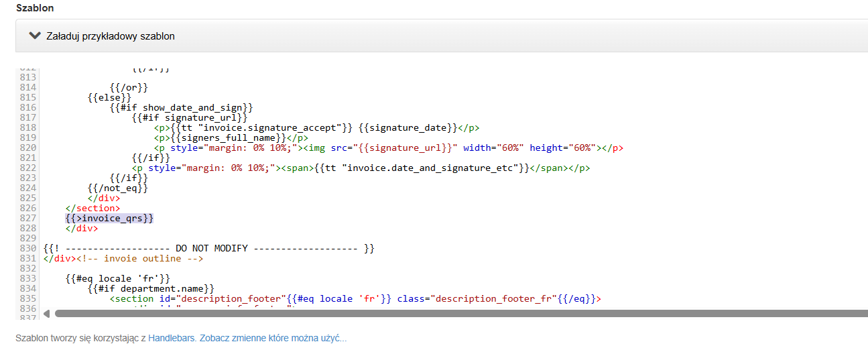The height and width of the screenshot is (350, 868).
Task: Open the Handlebars link
Action: tap(172, 339)
